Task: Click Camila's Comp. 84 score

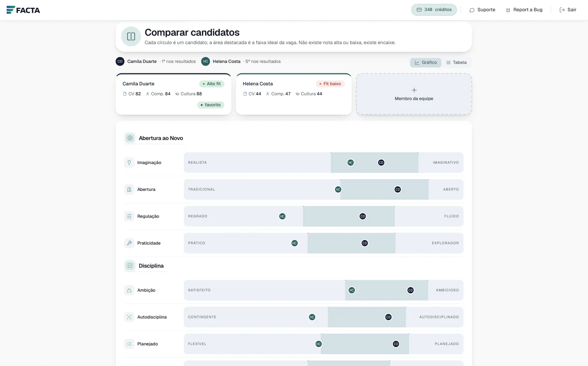Action: (158, 94)
